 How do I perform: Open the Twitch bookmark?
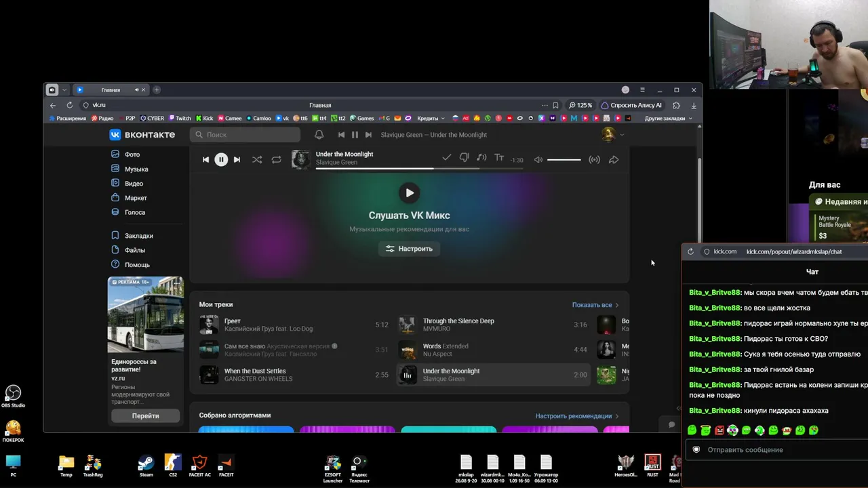tap(180, 118)
